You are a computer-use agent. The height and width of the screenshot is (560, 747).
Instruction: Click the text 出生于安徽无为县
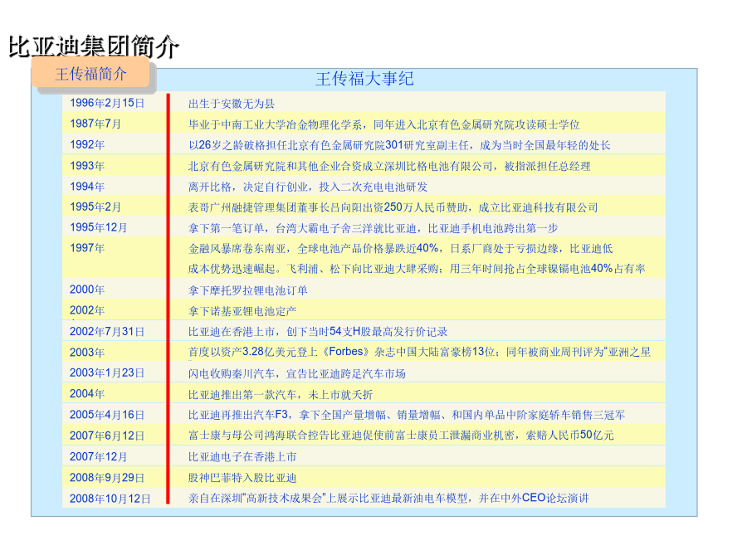[232, 104]
